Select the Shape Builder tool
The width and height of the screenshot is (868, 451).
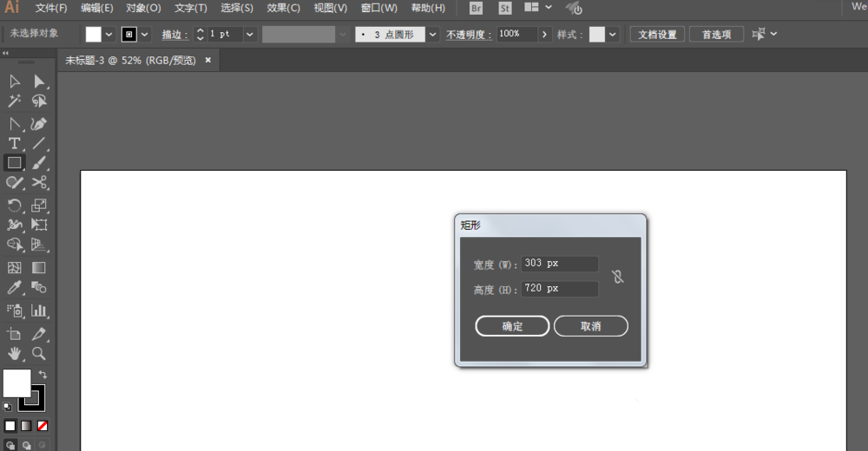tap(15, 244)
